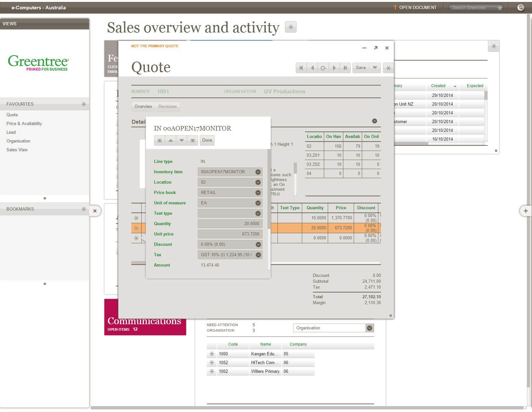
Task: Open Discount dropdown in line editor
Action: coord(258,244)
